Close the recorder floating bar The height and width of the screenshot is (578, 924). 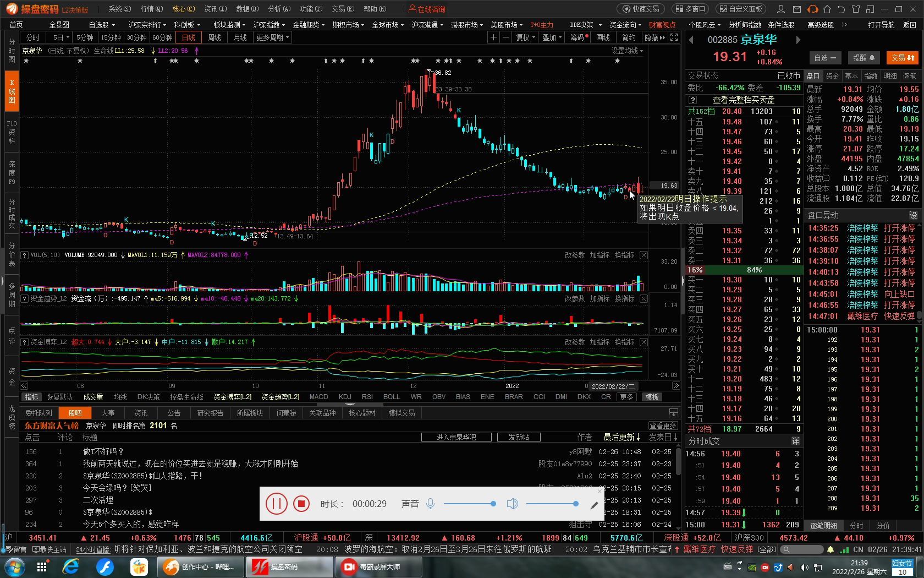600,490
